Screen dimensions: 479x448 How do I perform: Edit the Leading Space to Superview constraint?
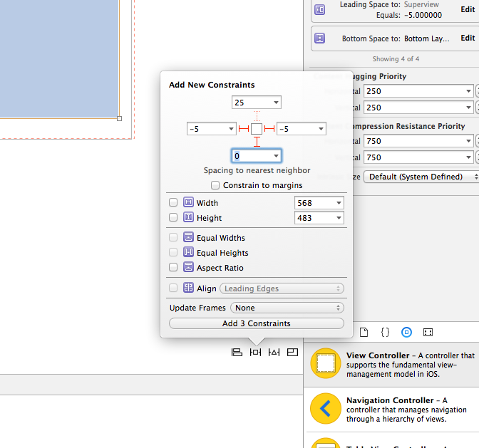pyautogui.click(x=468, y=9)
